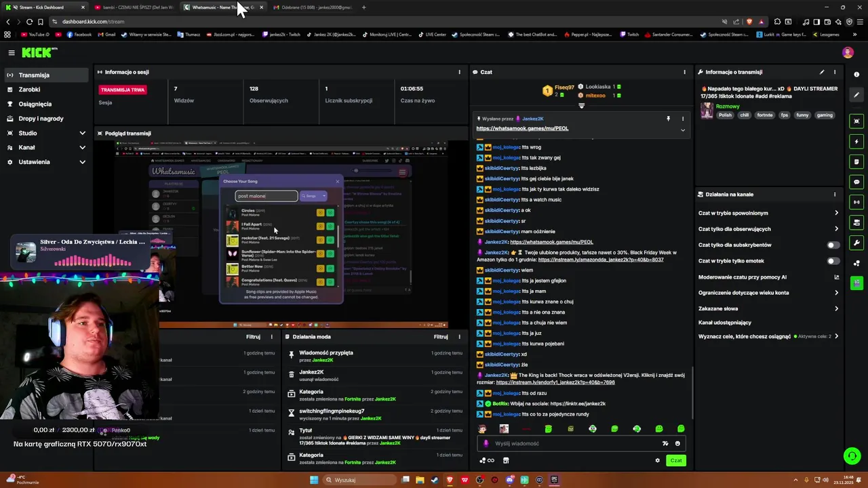This screenshot has height=488, width=868.
Task: Click the wrench icon in right sidebar
Action: point(856,243)
